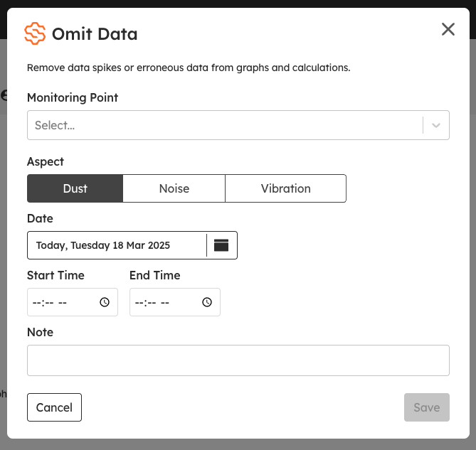The width and height of the screenshot is (476, 450).
Task: Select the Dust aspect option
Action: pos(75,188)
